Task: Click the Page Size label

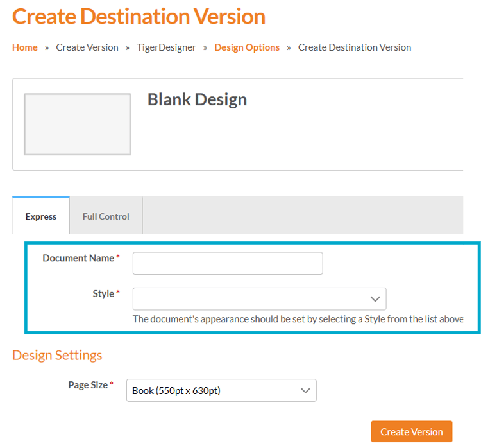Action: pos(88,385)
